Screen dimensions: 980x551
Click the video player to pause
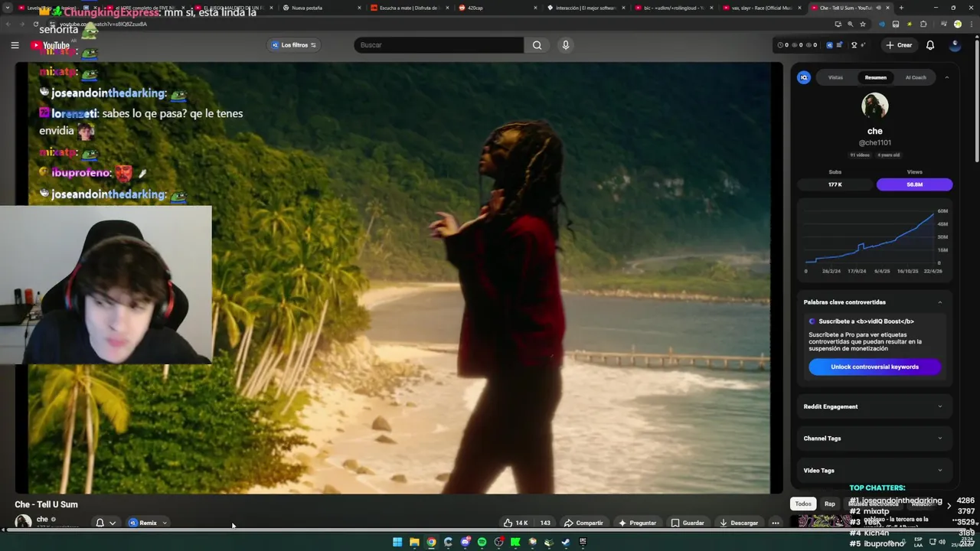pyautogui.click(x=399, y=278)
